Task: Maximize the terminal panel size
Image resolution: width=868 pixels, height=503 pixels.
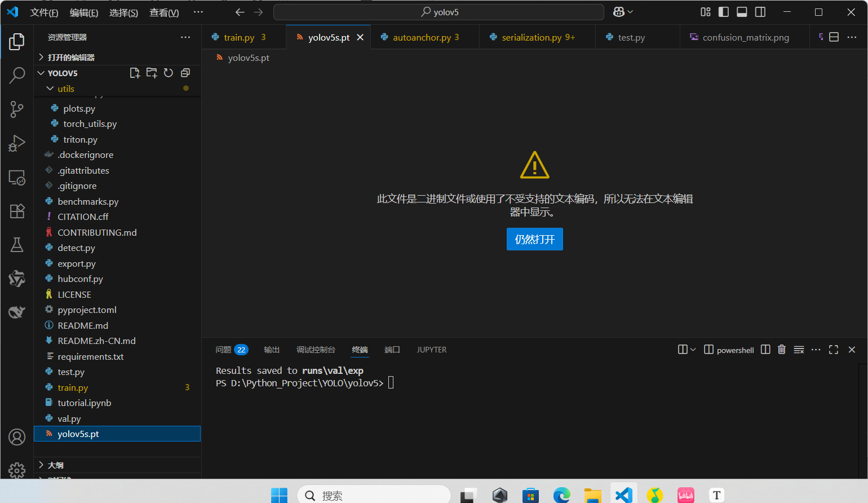Action: pos(834,350)
